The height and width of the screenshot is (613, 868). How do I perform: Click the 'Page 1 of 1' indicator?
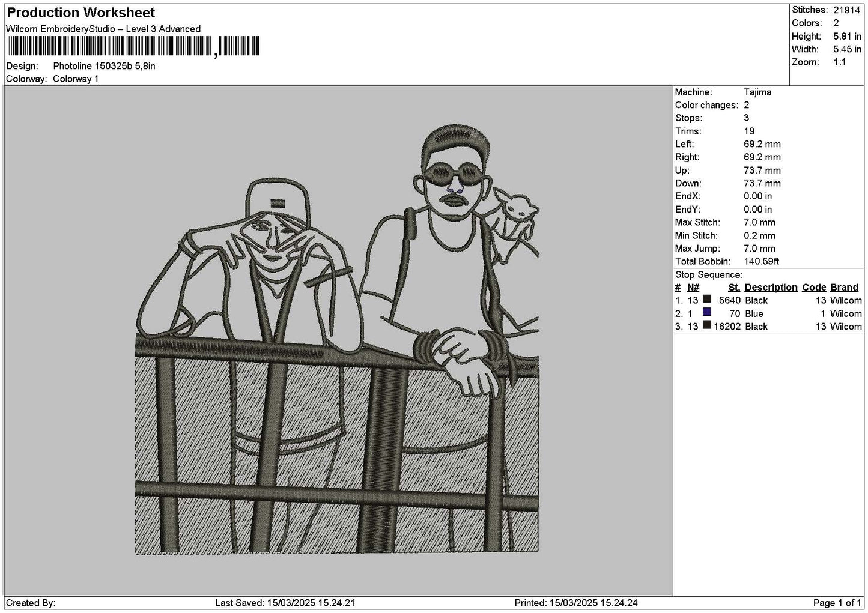(837, 603)
